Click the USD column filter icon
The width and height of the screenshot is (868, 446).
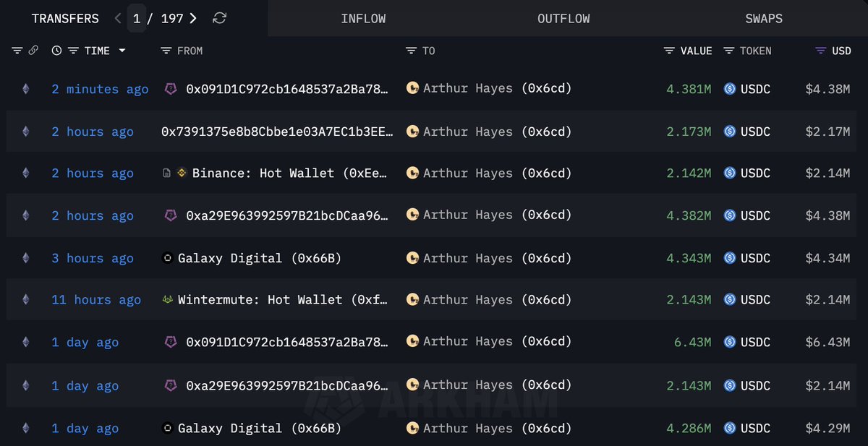pyautogui.click(x=820, y=51)
